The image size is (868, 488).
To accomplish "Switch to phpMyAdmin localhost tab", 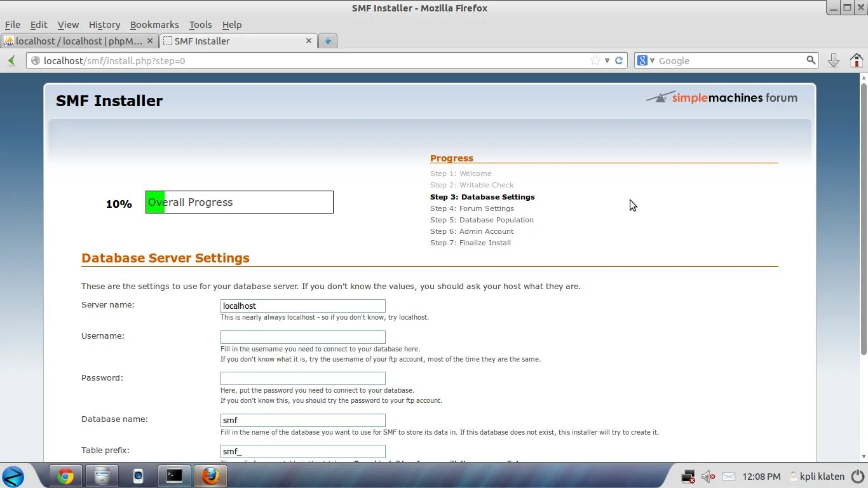I will coord(79,41).
